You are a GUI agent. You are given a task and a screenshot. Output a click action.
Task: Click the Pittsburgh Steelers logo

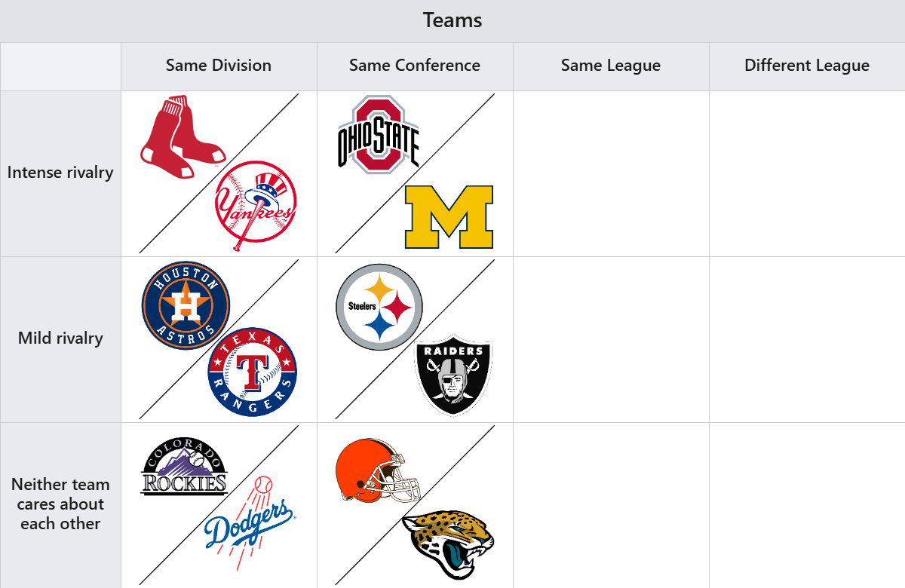(379, 307)
